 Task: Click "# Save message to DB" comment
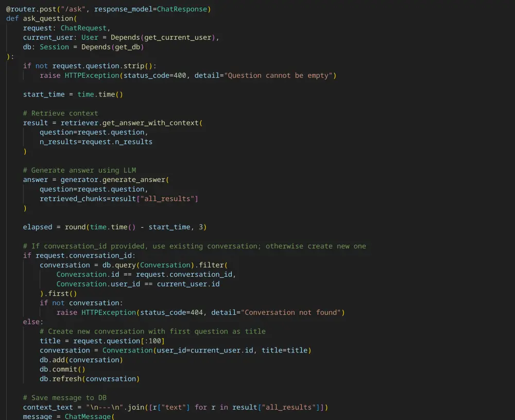(x=65, y=398)
